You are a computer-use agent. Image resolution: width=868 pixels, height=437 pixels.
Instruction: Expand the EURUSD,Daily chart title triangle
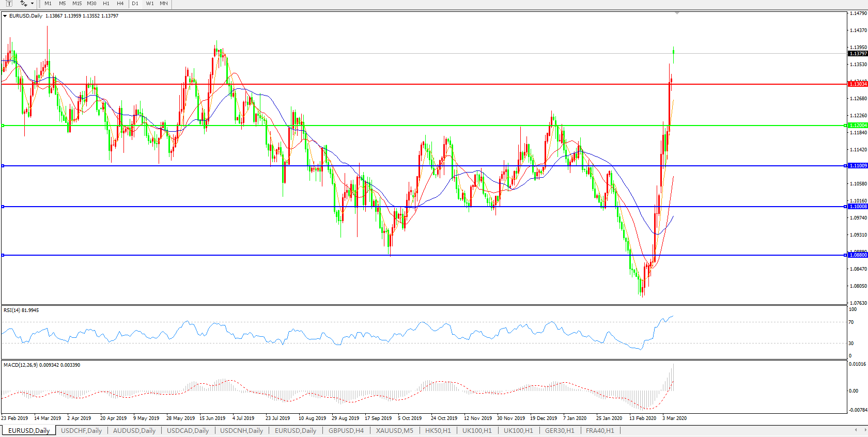pyautogui.click(x=5, y=16)
